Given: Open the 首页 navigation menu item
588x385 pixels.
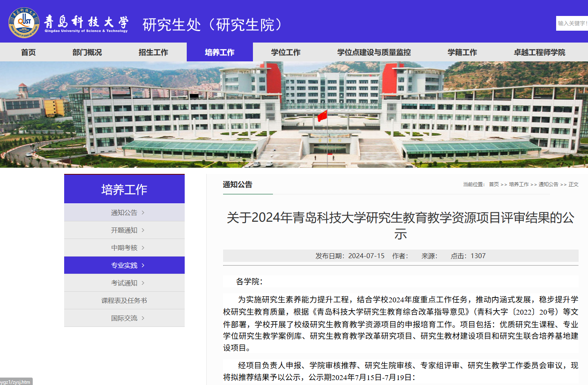Looking at the screenshot, I should tap(28, 52).
